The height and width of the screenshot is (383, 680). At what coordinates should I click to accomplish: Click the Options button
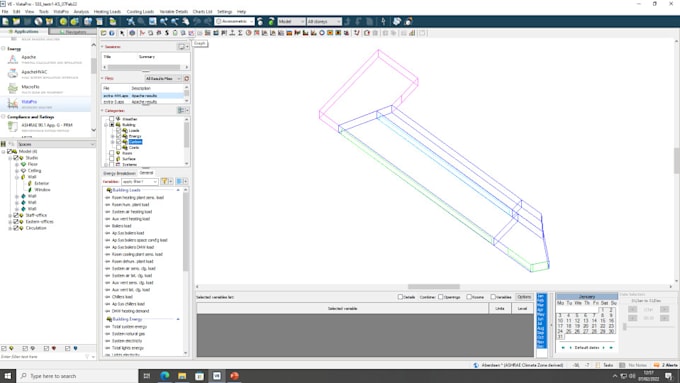(x=524, y=297)
